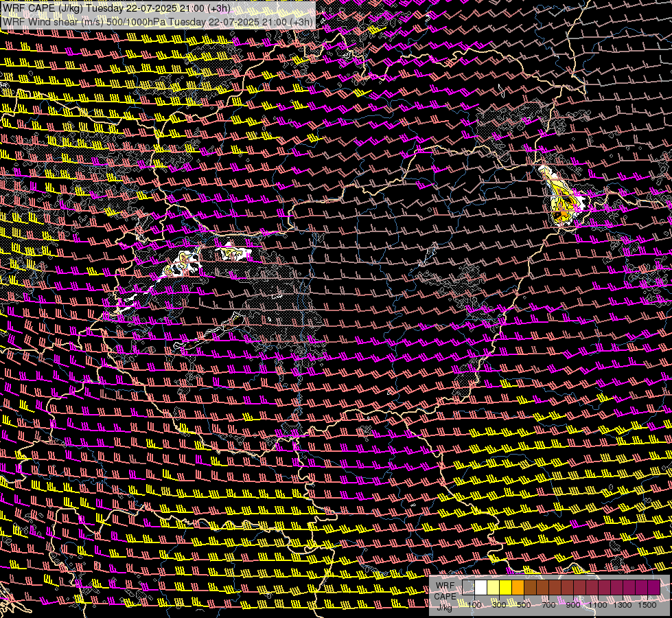The height and width of the screenshot is (618, 672).
Task: Click legend value '900'
Action: [573, 605]
